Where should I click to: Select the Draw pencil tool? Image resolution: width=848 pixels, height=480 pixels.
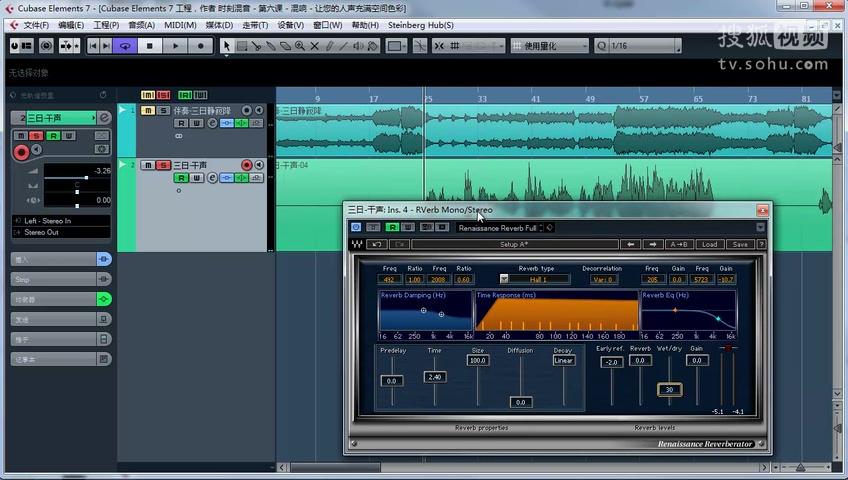pos(329,46)
